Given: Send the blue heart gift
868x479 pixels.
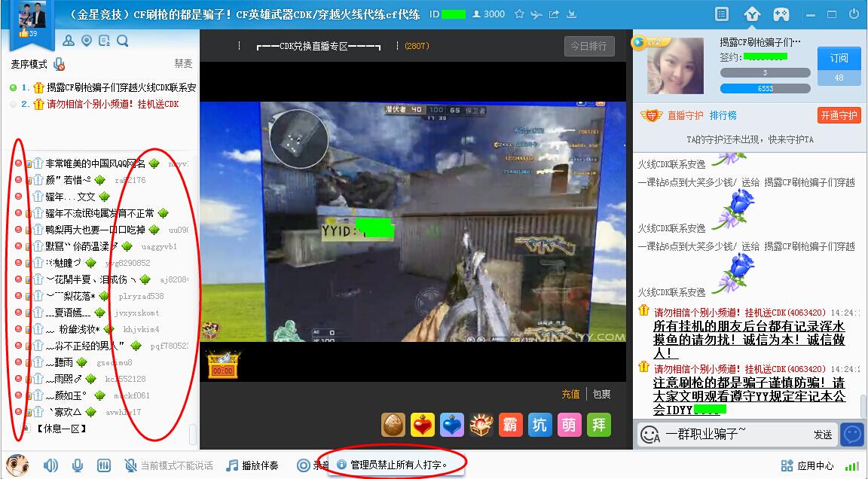Looking at the screenshot, I should [x=452, y=425].
